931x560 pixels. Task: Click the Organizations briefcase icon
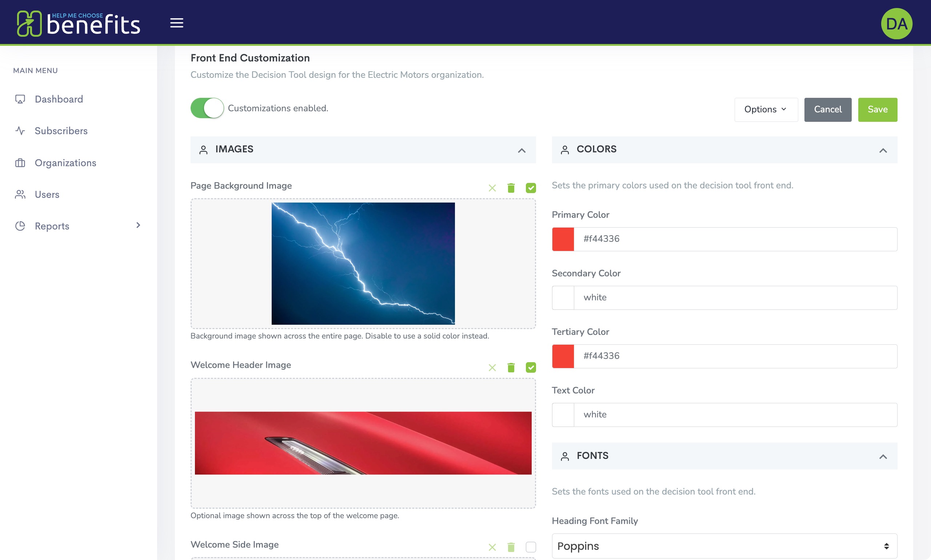[x=20, y=163]
